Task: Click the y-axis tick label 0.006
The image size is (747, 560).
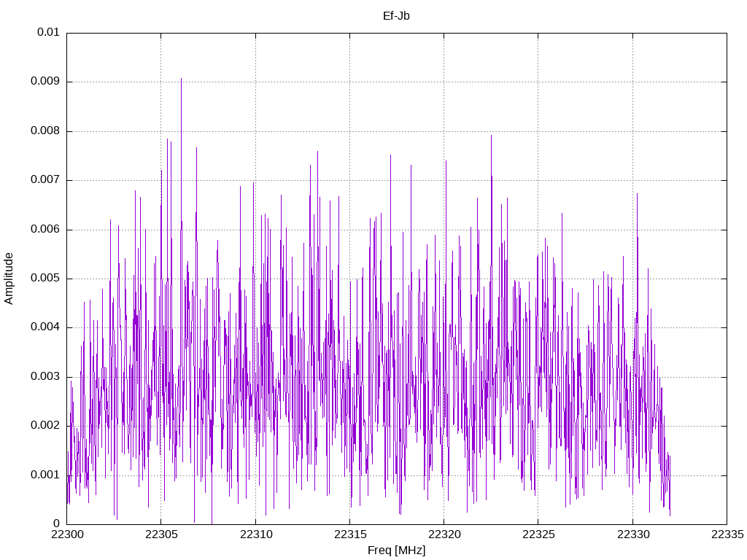Action: [x=45, y=230]
